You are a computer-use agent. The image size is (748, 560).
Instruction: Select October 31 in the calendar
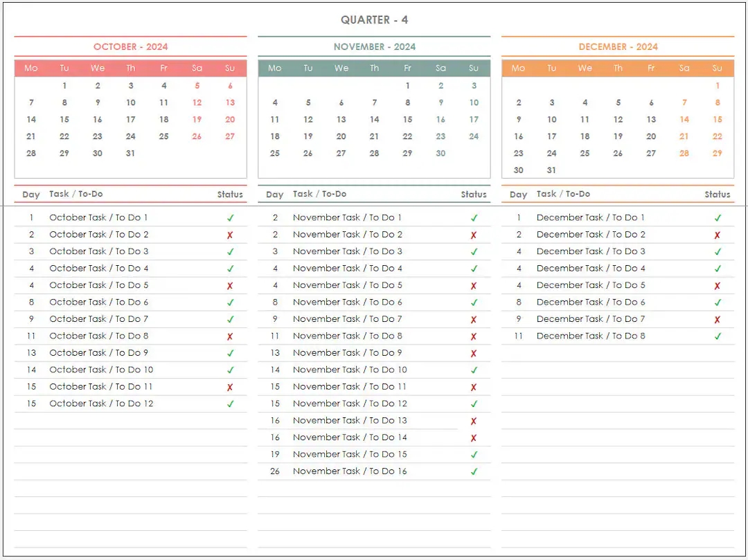point(131,154)
